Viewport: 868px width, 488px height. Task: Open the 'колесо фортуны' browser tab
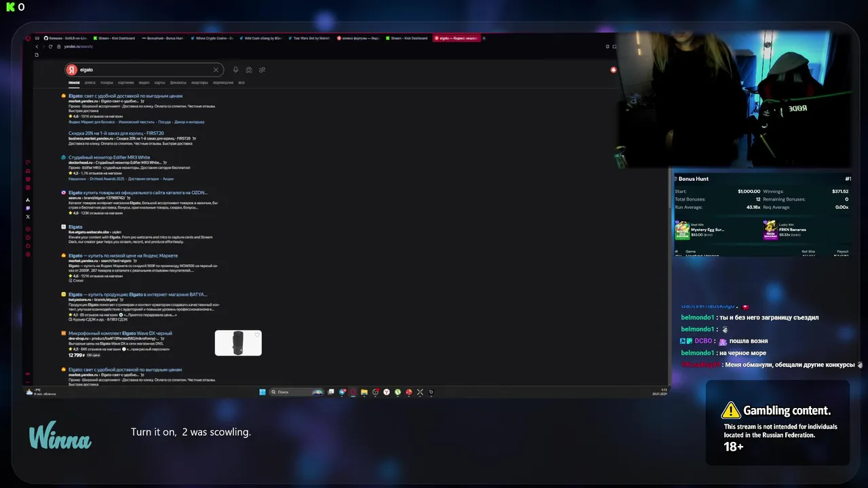coord(357,38)
